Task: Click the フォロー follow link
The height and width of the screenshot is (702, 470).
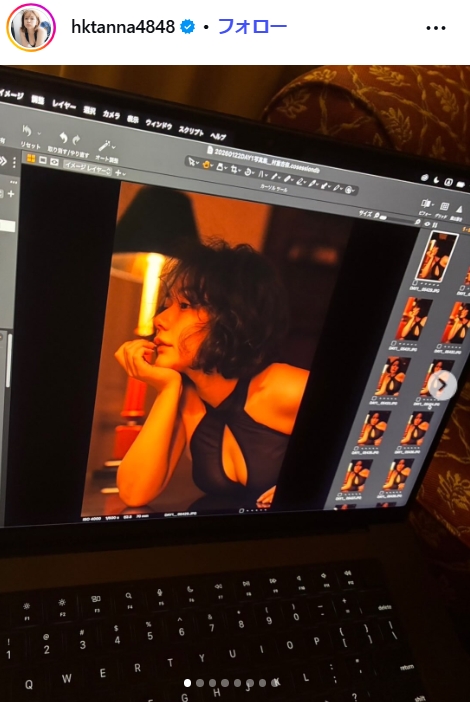Action: click(x=252, y=27)
